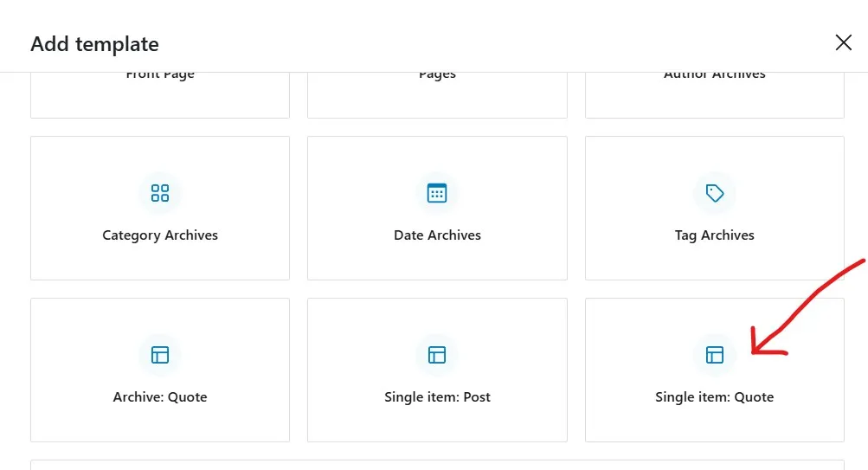Pick the Tag Archives label text
The width and height of the screenshot is (868, 470).
click(715, 235)
